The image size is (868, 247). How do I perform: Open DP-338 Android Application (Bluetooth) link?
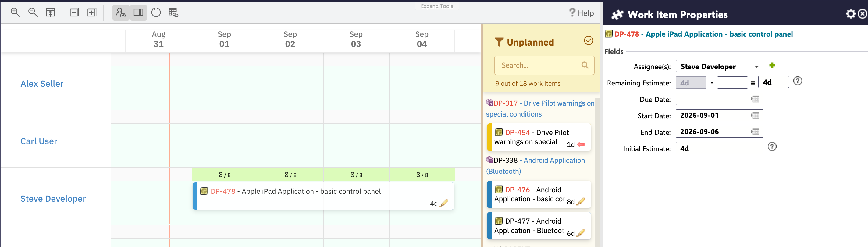(x=535, y=165)
